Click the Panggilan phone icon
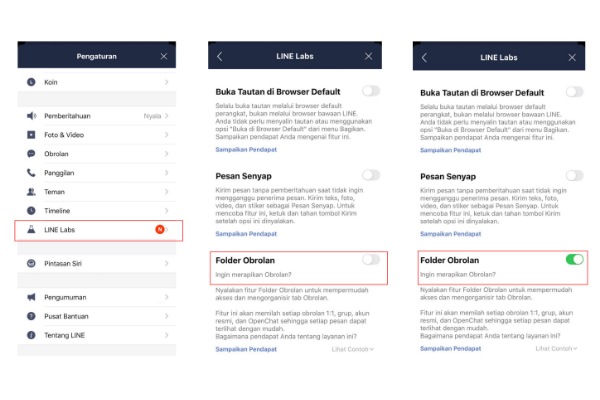600x400 pixels. tap(31, 172)
